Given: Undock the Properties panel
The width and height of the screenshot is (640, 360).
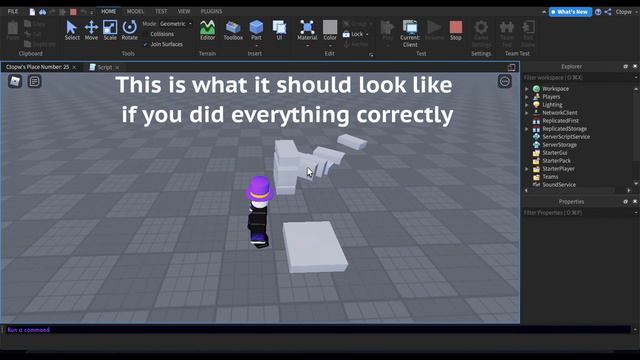Looking at the screenshot, I should click(x=625, y=201).
